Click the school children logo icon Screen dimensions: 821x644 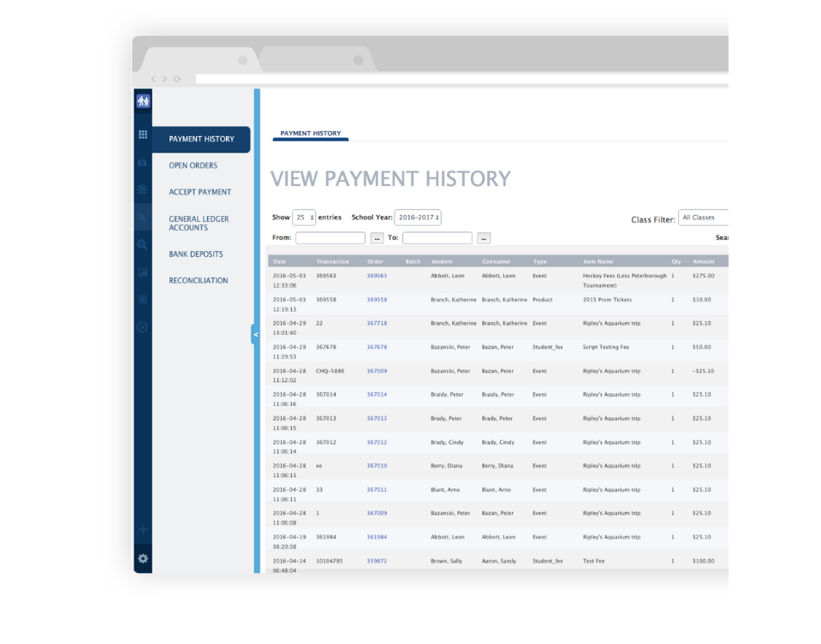[x=143, y=100]
